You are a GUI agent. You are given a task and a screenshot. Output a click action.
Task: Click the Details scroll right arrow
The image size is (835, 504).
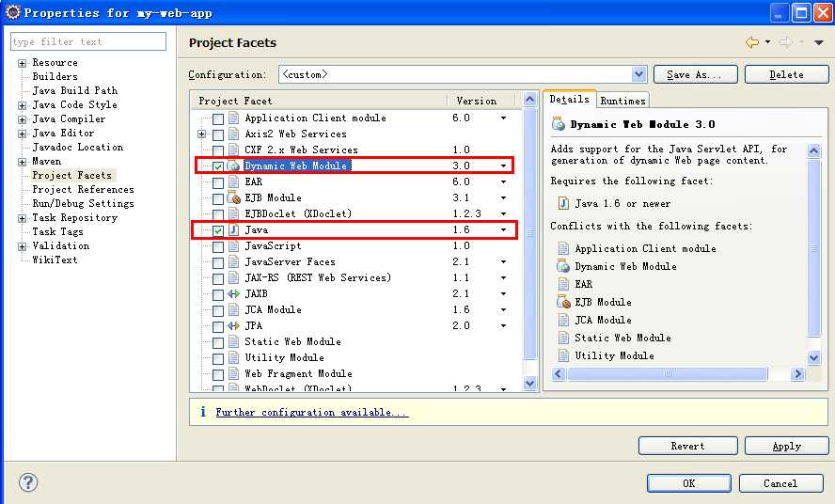pyautogui.click(x=797, y=373)
